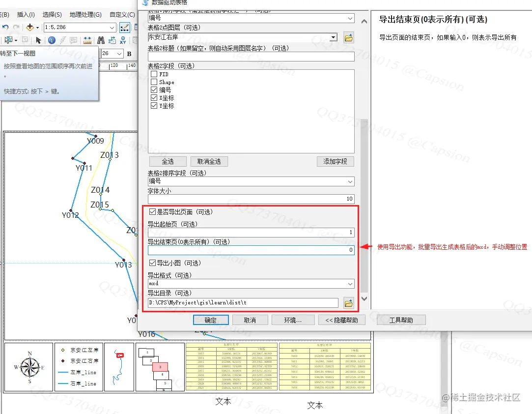
Task: Click the 全选 button
Action: pyautogui.click(x=168, y=161)
